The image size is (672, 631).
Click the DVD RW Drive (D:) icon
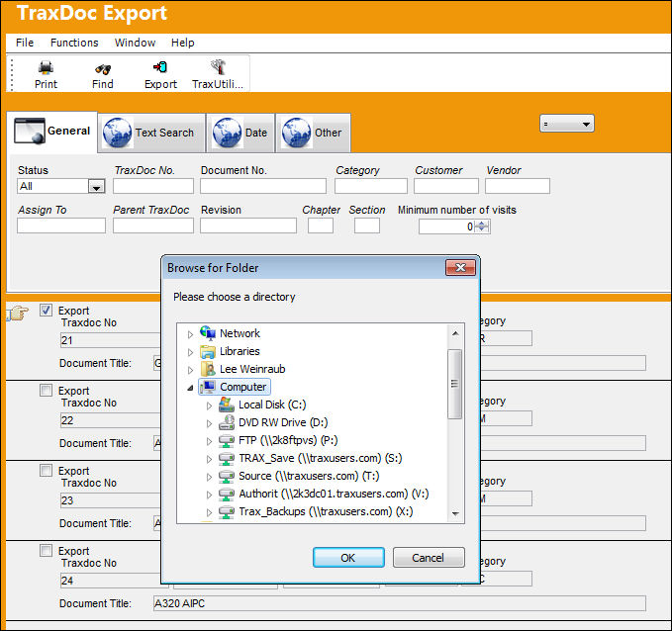[x=227, y=422]
